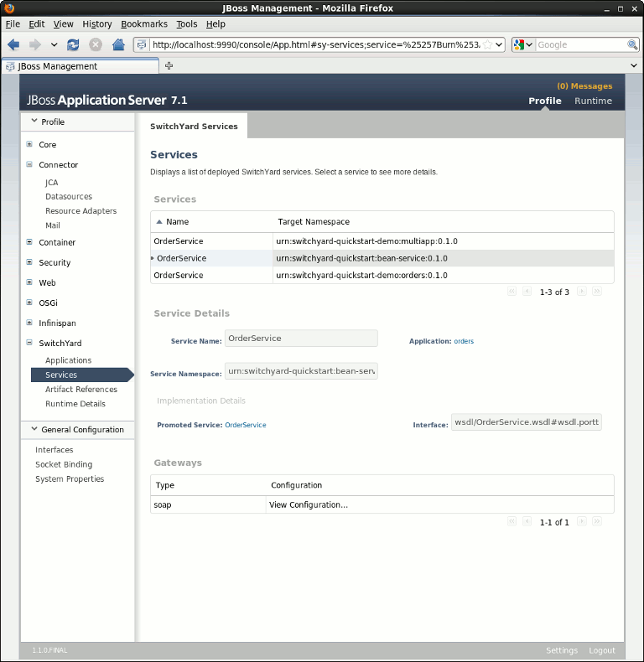This screenshot has width=644, height=662.
Task: Select the multiapp:0.1.0 service row
Action: (x=382, y=241)
